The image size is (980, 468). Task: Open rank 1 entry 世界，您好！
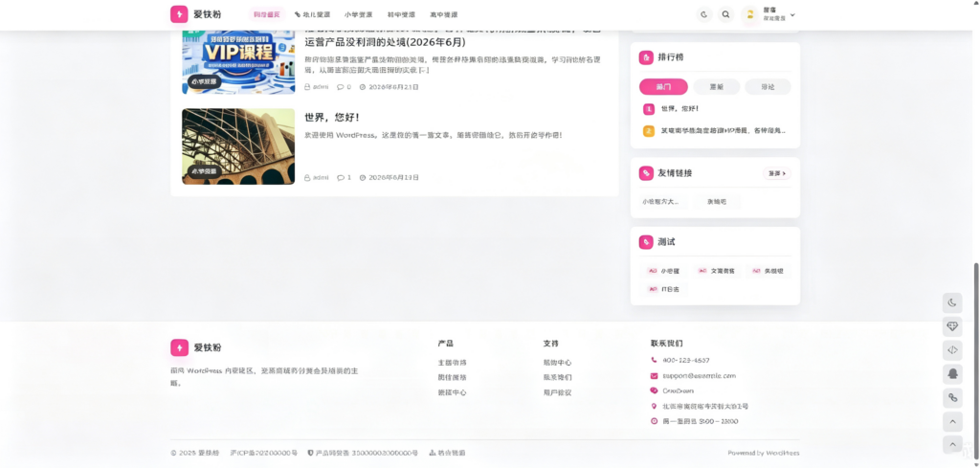679,109
